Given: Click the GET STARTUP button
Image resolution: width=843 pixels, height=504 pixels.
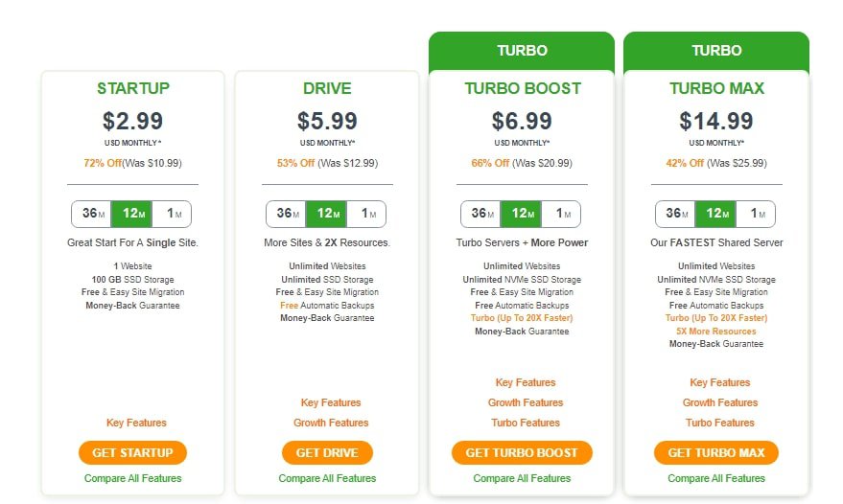Looking at the screenshot, I should point(132,453).
